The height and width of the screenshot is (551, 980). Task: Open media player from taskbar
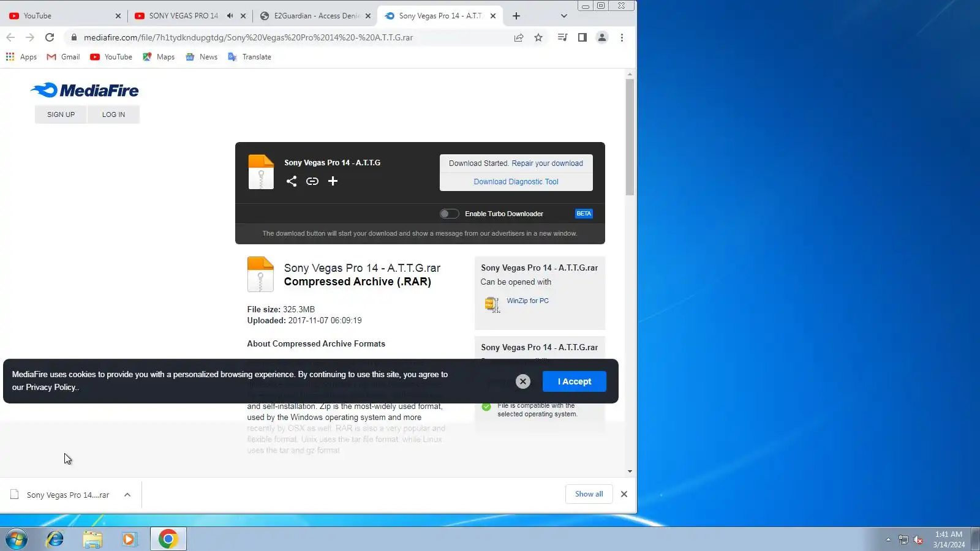[129, 539]
